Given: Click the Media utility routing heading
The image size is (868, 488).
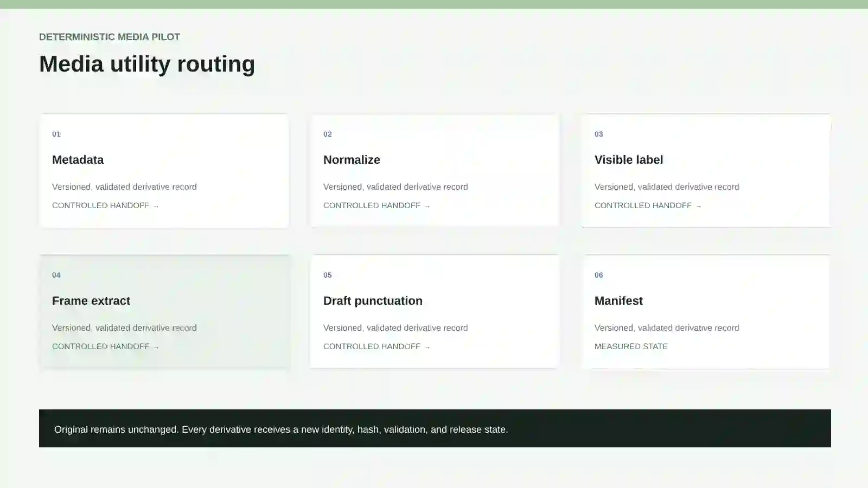Looking at the screenshot, I should click(147, 64).
